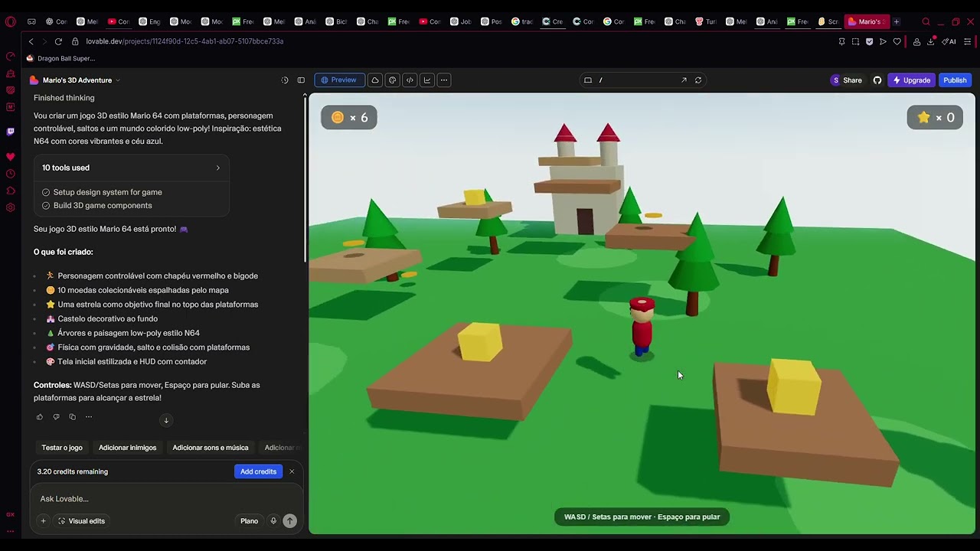Click the microphone voice input

273,521
